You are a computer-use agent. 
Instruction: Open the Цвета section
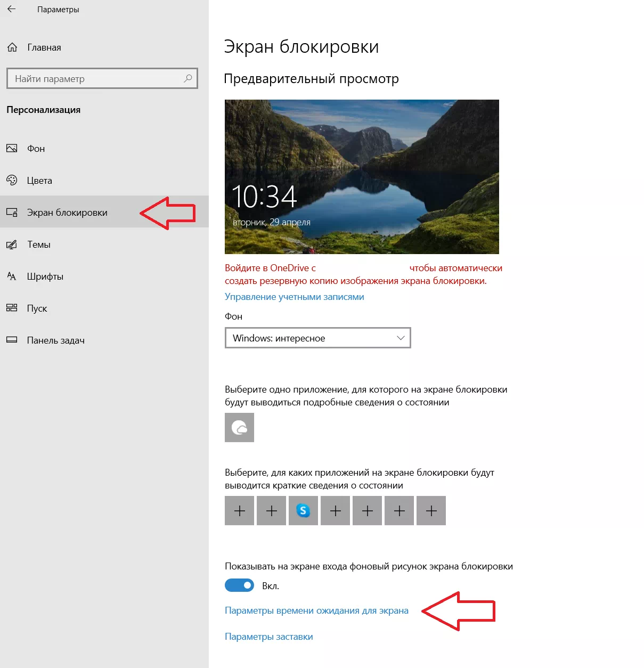click(104, 181)
